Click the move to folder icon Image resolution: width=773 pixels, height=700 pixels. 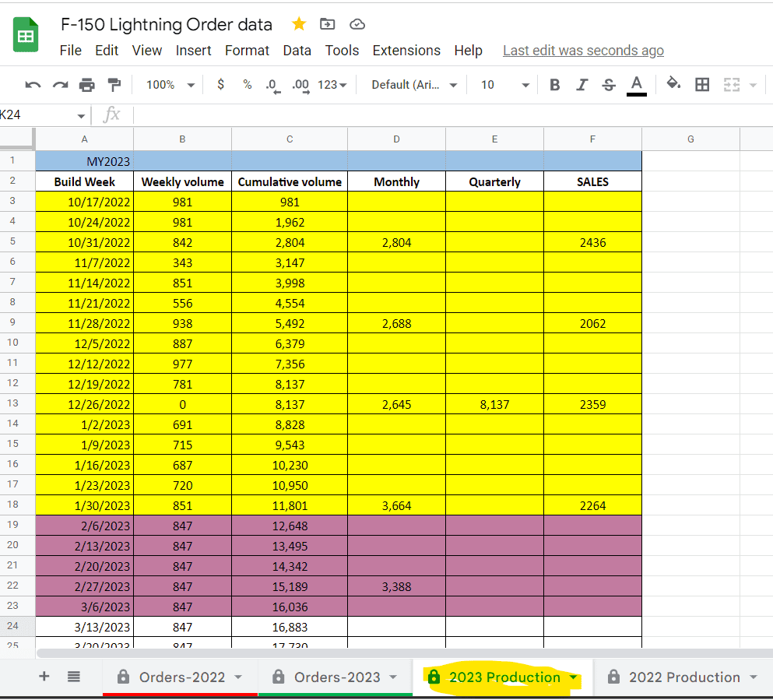[328, 24]
